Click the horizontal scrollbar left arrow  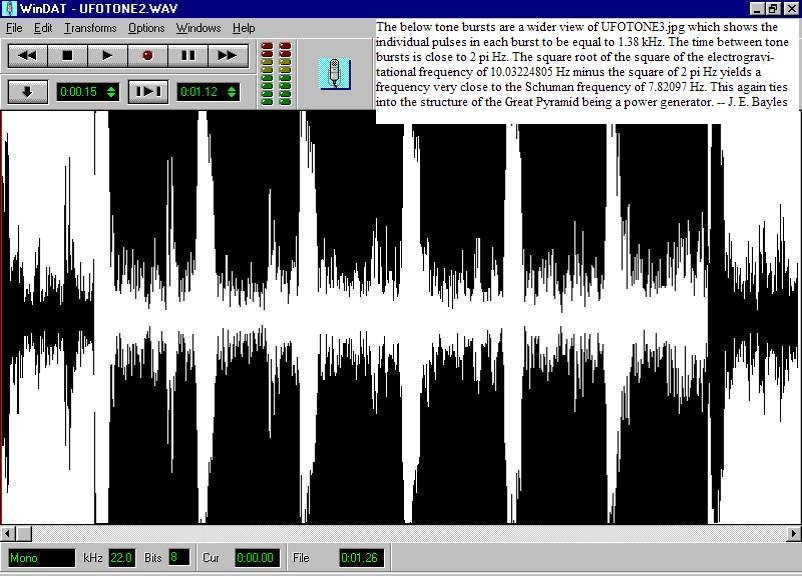8,533
